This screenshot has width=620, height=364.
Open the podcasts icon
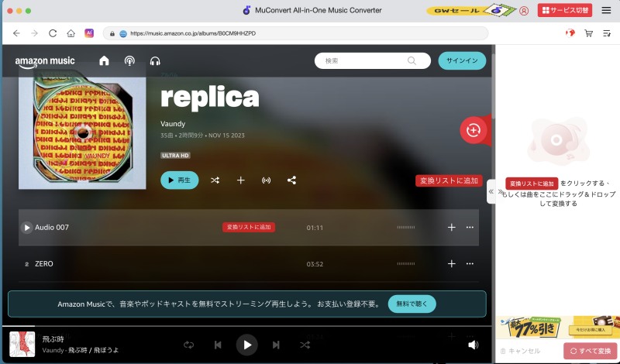click(129, 60)
